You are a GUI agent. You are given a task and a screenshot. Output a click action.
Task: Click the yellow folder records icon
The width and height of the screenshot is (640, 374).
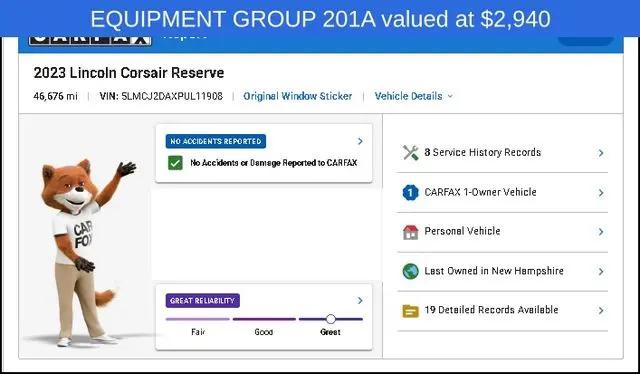pos(411,311)
